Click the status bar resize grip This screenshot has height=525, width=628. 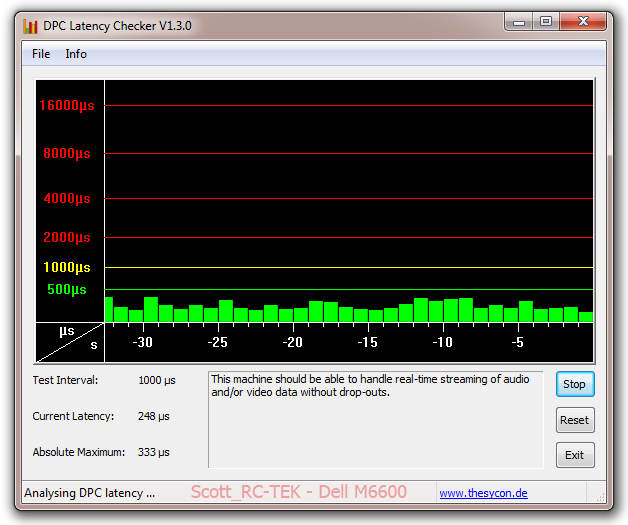(600, 497)
